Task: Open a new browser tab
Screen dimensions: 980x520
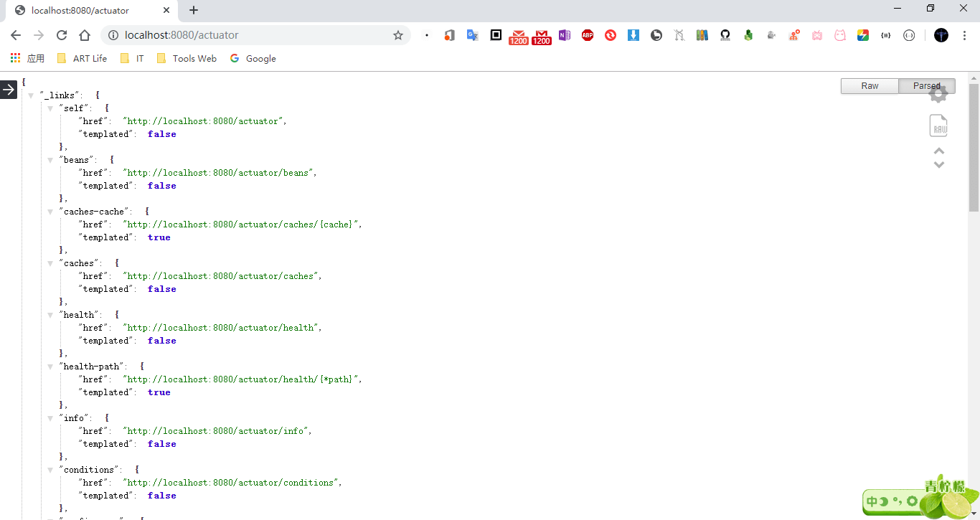Action: 194,10
